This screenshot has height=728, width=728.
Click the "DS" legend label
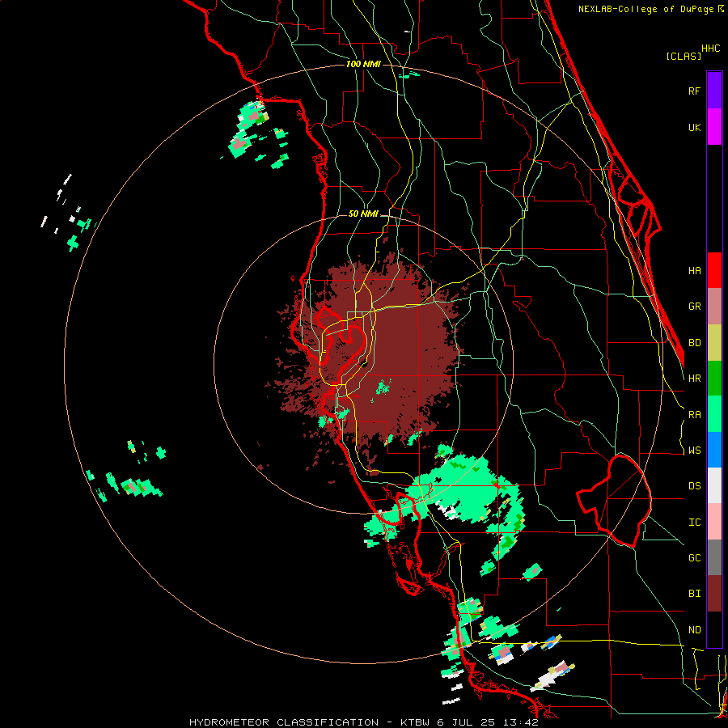pos(694,486)
